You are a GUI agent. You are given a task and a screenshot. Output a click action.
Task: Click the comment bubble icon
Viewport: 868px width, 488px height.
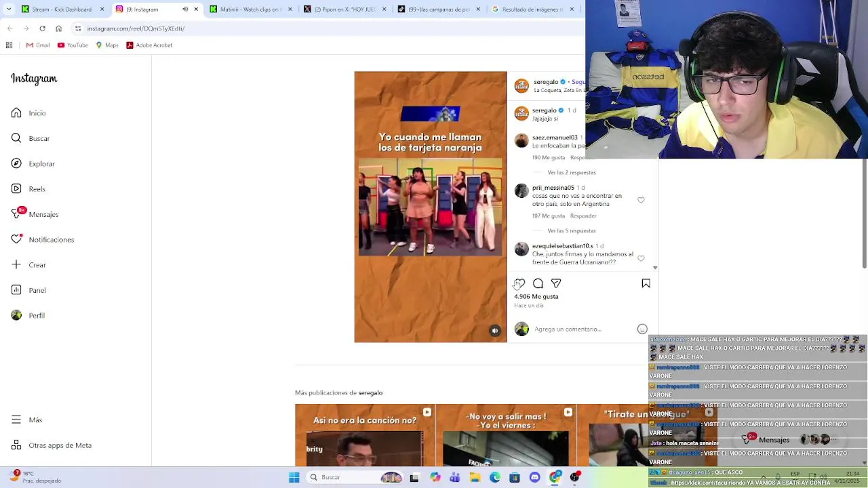coord(538,283)
